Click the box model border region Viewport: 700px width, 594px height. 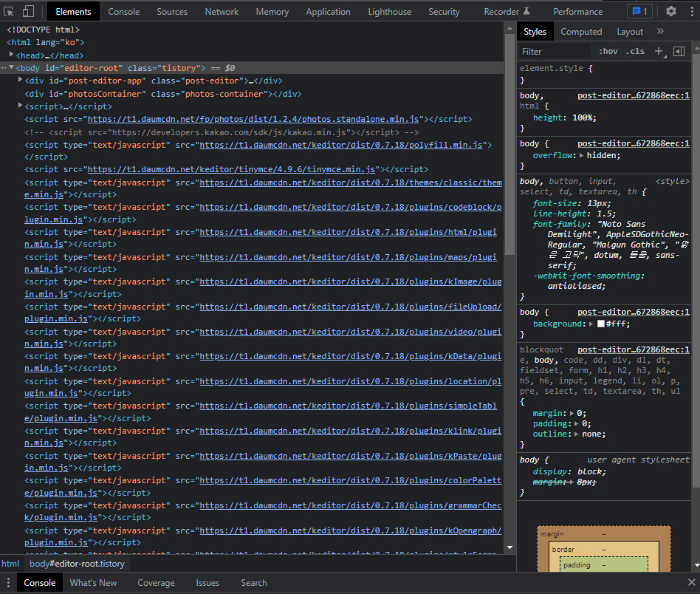click(x=603, y=550)
